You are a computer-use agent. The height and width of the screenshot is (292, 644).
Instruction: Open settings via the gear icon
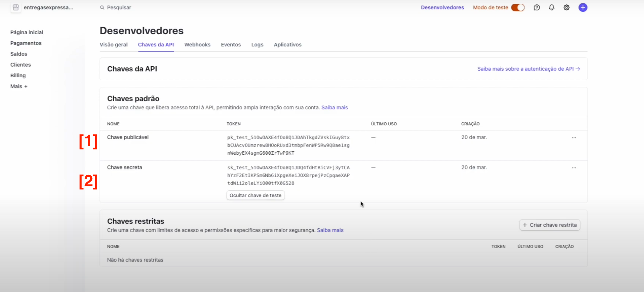(x=567, y=7)
